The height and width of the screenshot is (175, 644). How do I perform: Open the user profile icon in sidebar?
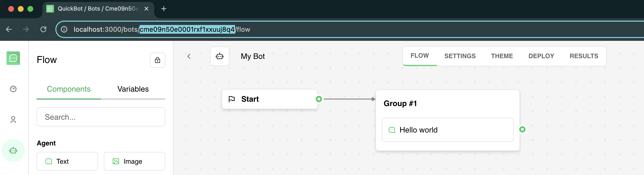13,120
